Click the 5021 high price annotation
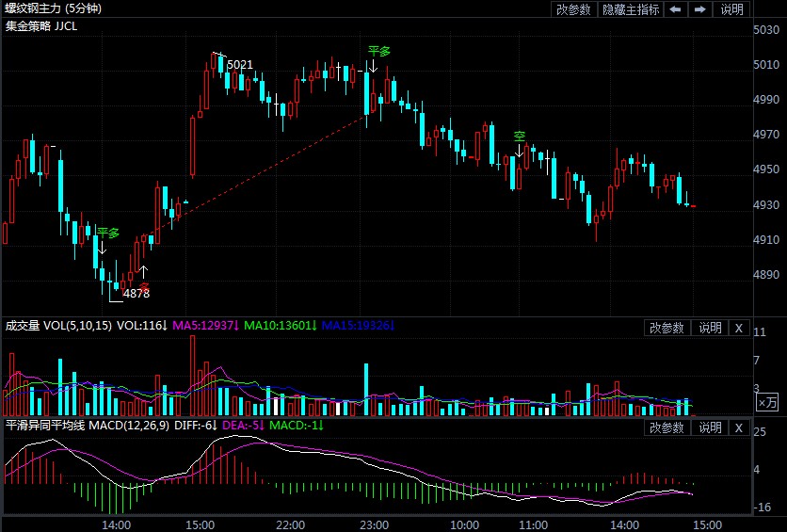The width and height of the screenshot is (787, 532). 240,65
